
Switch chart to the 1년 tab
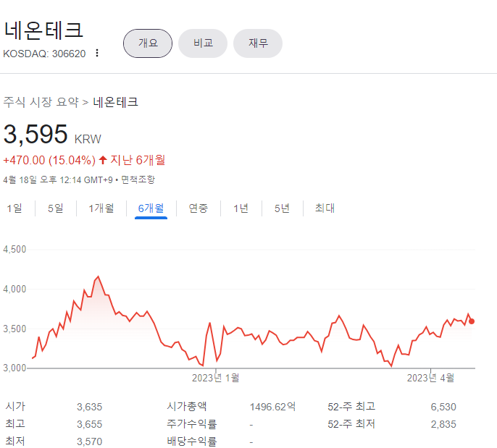(x=241, y=208)
